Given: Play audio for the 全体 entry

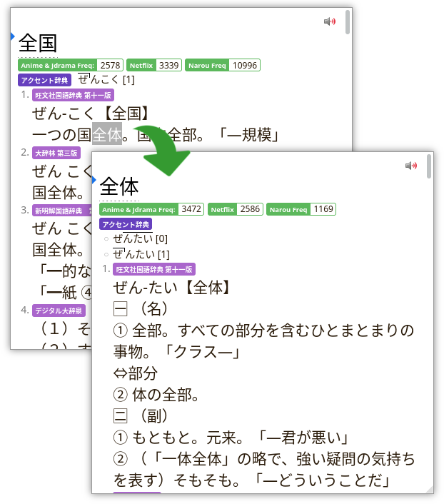Looking at the screenshot, I should [x=410, y=166].
